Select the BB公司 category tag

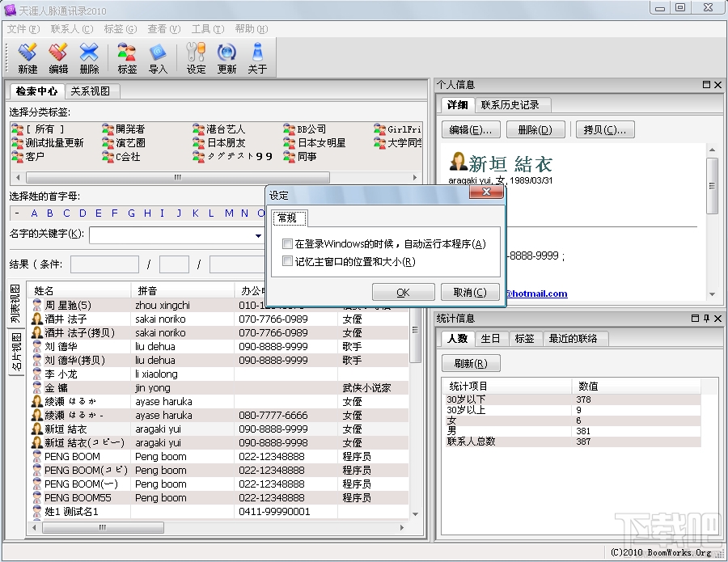[305, 129]
